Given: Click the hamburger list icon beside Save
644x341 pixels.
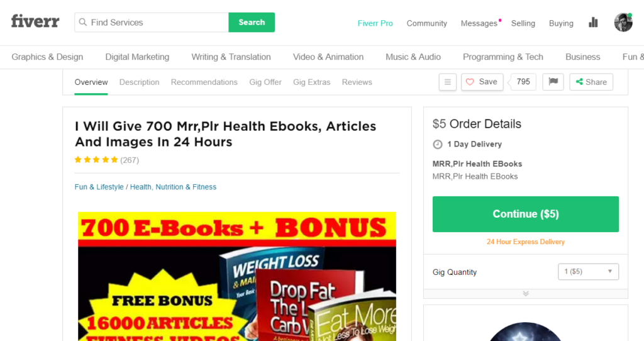Looking at the screenshot, I should (448, 82).
